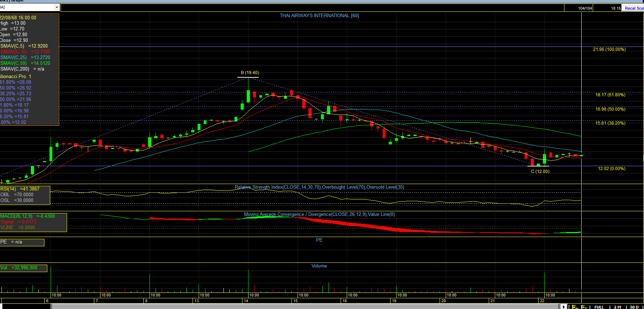
Task: Click the horizontal scrollbar right arrow
Action: pyautogui.click(x=564, y=307)
